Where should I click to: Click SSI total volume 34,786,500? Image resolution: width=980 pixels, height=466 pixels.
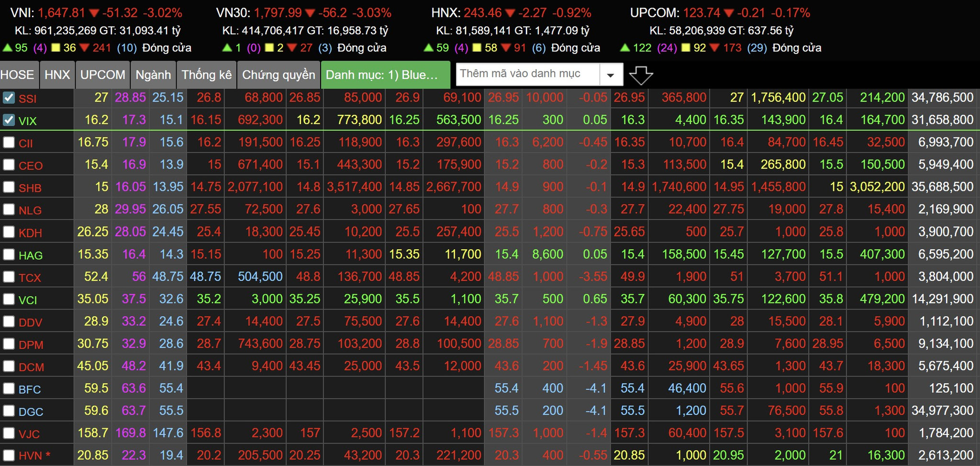point(942,97)
